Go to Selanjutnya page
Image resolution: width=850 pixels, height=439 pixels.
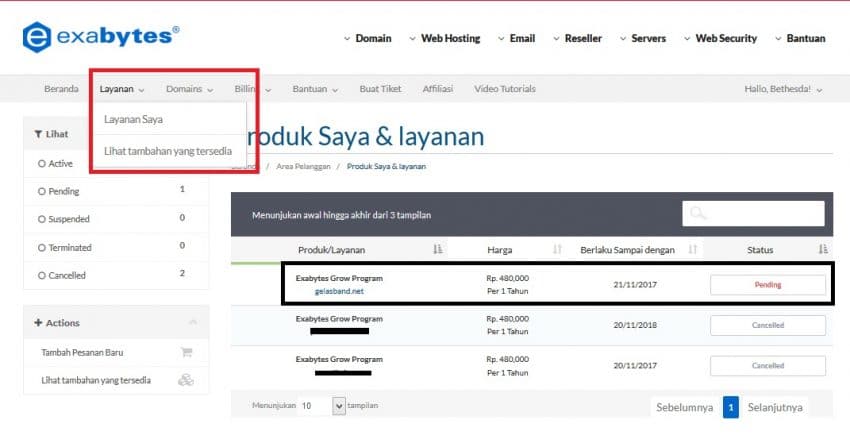775,407
